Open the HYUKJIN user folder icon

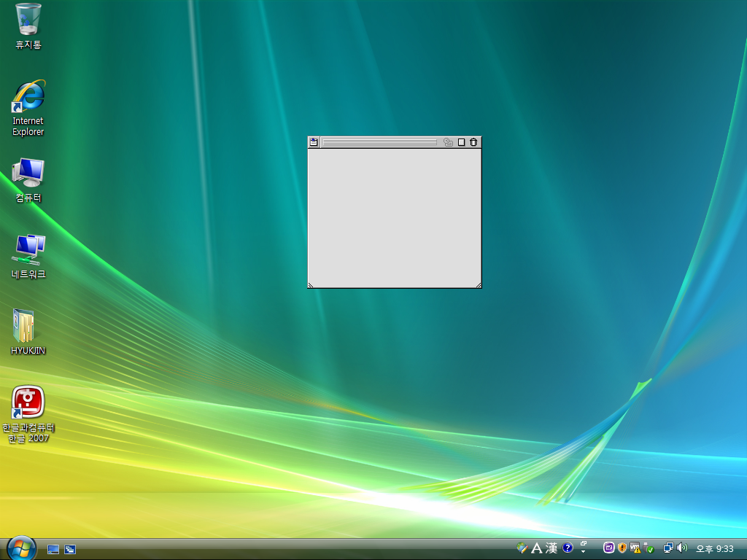[x=28, y=332]
